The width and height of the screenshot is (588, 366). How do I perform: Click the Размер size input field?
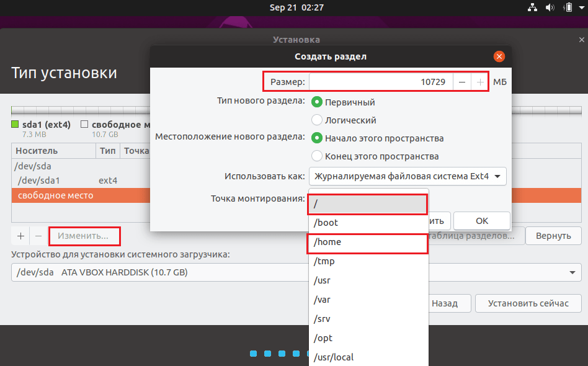pyautogui.click(x=380, y=82)
